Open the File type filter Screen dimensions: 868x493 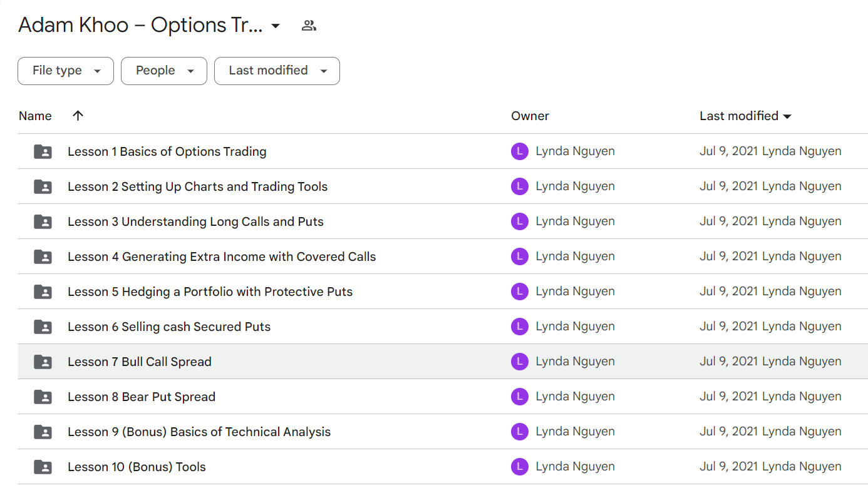coord(66,71)
